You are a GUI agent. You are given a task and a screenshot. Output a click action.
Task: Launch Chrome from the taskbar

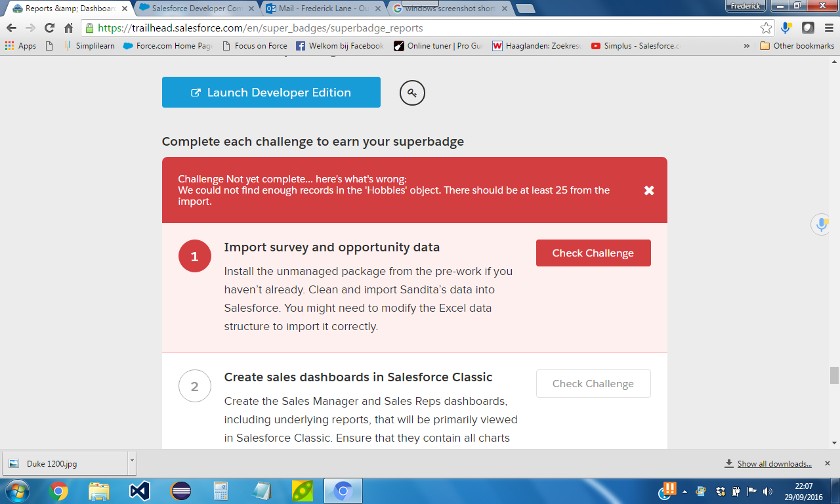click(x=58, y=491)
